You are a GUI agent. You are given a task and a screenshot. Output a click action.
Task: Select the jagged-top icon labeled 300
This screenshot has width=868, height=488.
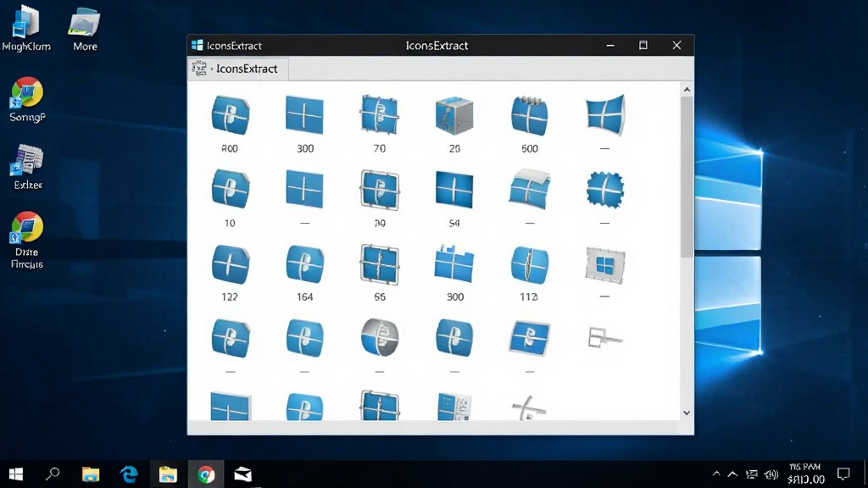[x=454, y=264]
